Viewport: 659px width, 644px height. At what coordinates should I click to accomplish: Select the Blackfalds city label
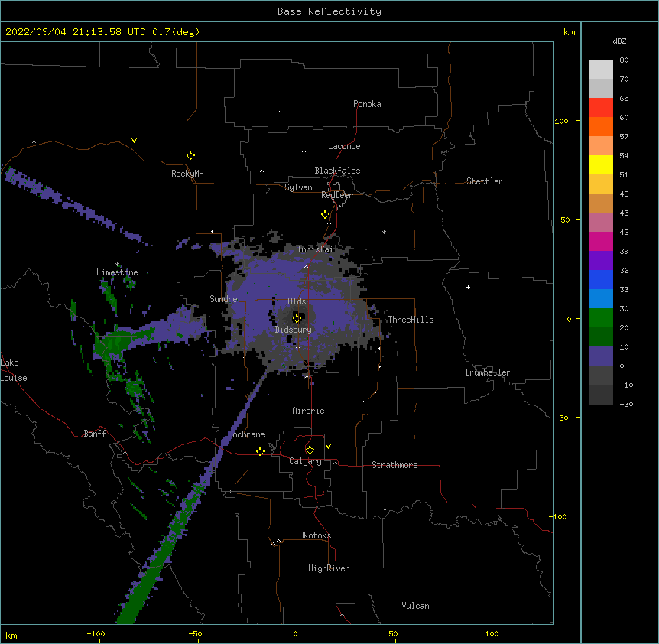click(x=337, y=171)
